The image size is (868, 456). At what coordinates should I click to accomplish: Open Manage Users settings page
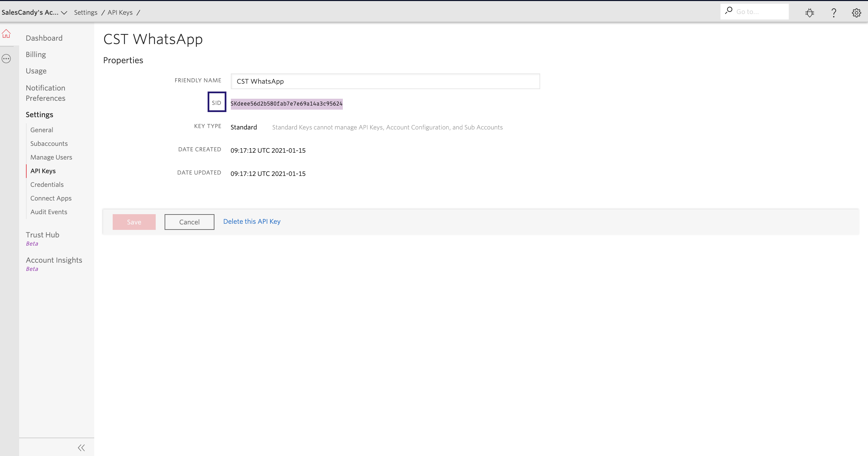click(x=51, y=157)
